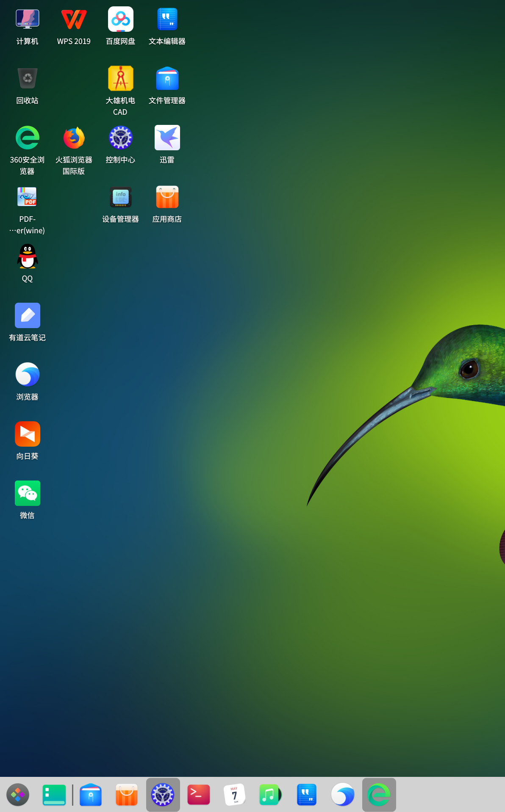Click the launcher button in the dock
Screen dimensions: 505x812
point(18,795)
